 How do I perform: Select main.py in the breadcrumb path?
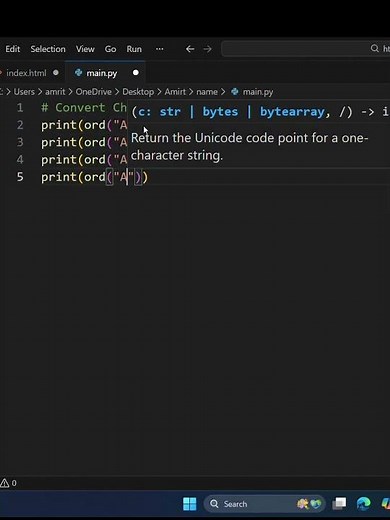(258, 92)
